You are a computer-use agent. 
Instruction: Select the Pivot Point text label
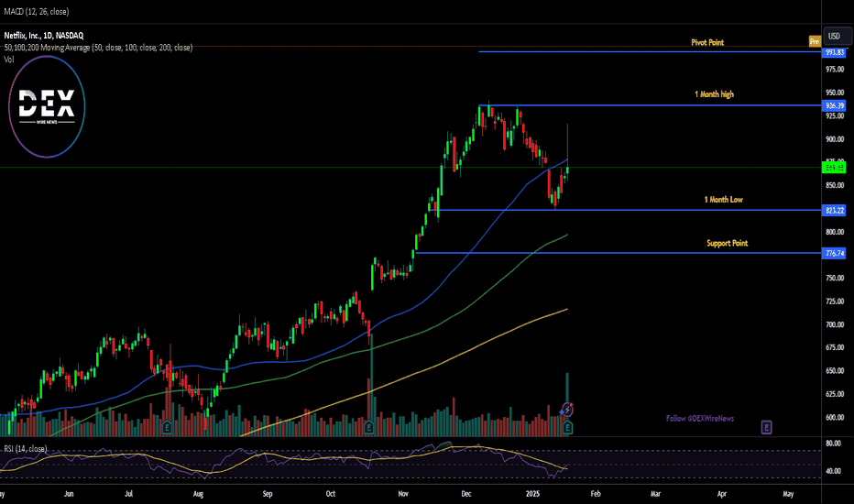click(x=707, y=42)
